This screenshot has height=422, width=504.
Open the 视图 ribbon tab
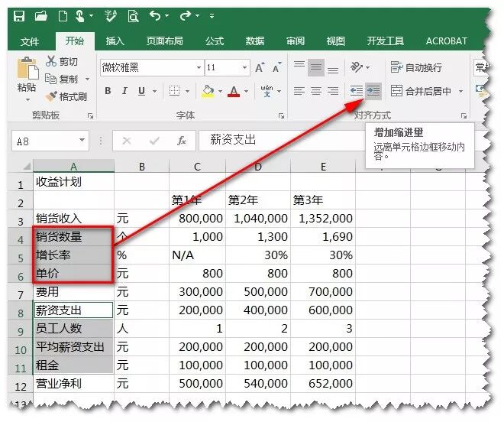click(x=335, y=41)
